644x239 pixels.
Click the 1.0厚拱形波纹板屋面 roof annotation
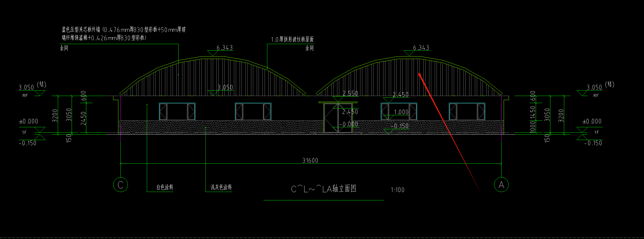click(x=292, y=39)
